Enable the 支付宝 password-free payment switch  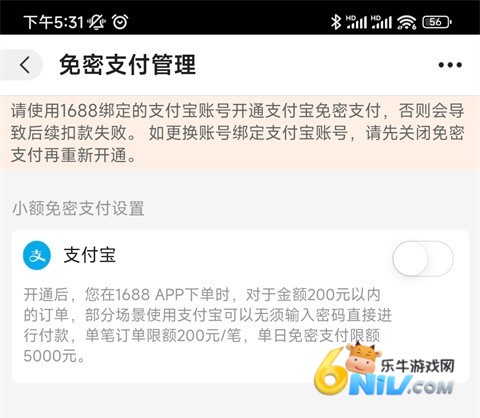click(x=423, y=259)
